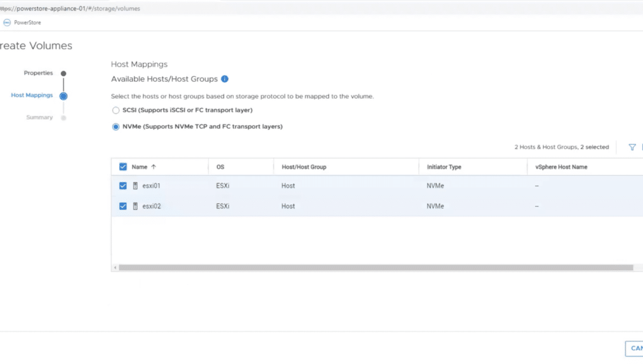Screen dimensions: 643x364
Task: Uncheck the esxi01 host checkbox
Action: (123, 186)
